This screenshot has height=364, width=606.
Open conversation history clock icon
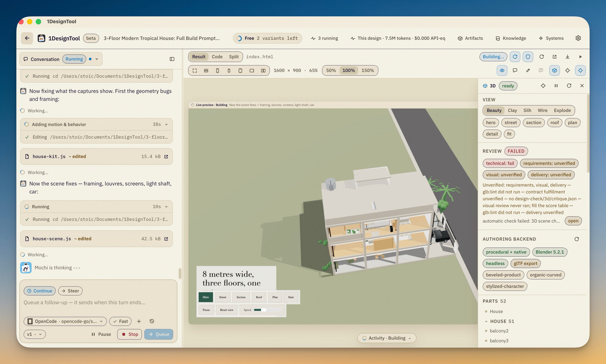coord(152,321)
